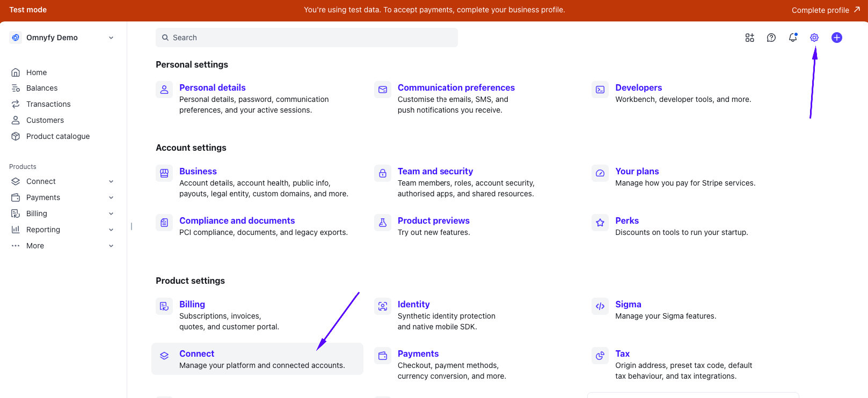Click the Product catalogue box icon

tap(16, 136)
